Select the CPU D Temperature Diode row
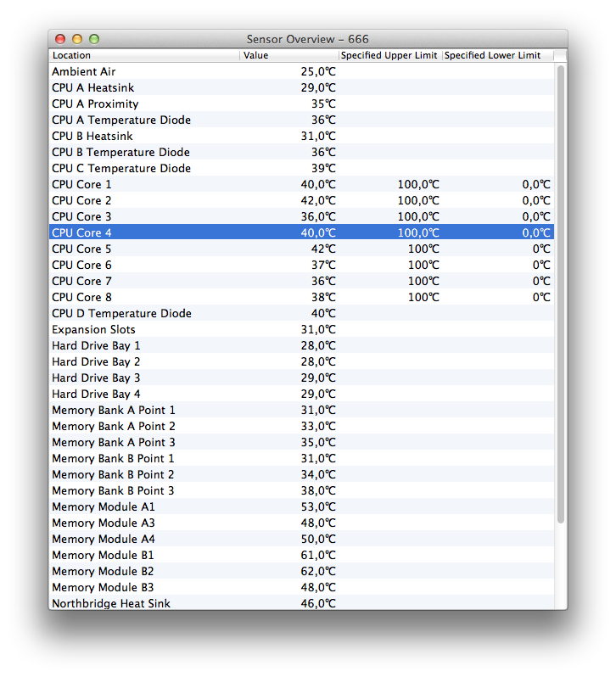Screen dimensions: 616x677 [x=301, y=313]
